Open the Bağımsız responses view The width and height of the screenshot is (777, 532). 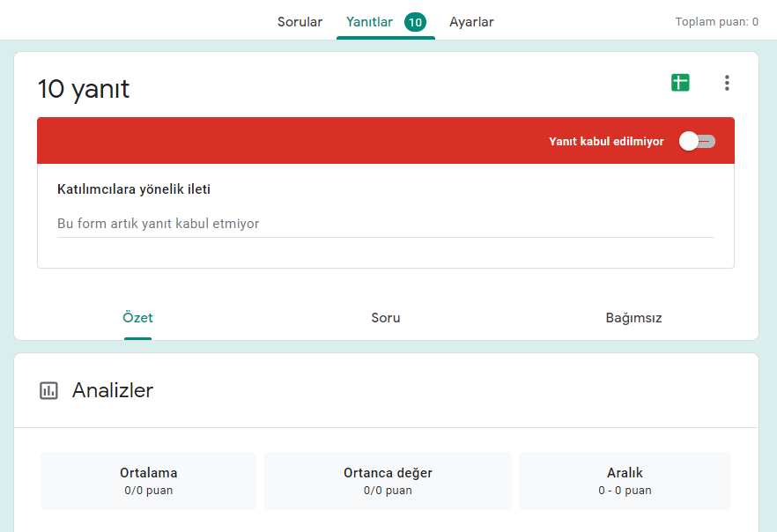pyautogui.click(x=633, y=318)
